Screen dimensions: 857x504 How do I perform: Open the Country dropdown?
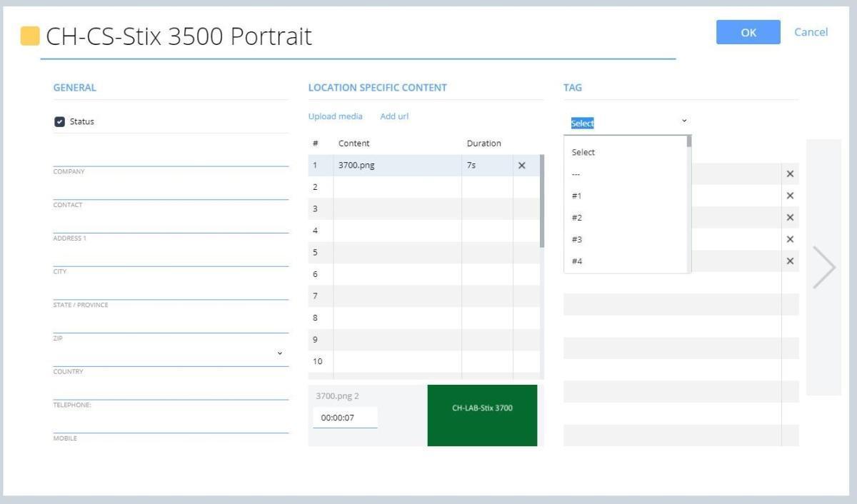click(171, 356)
